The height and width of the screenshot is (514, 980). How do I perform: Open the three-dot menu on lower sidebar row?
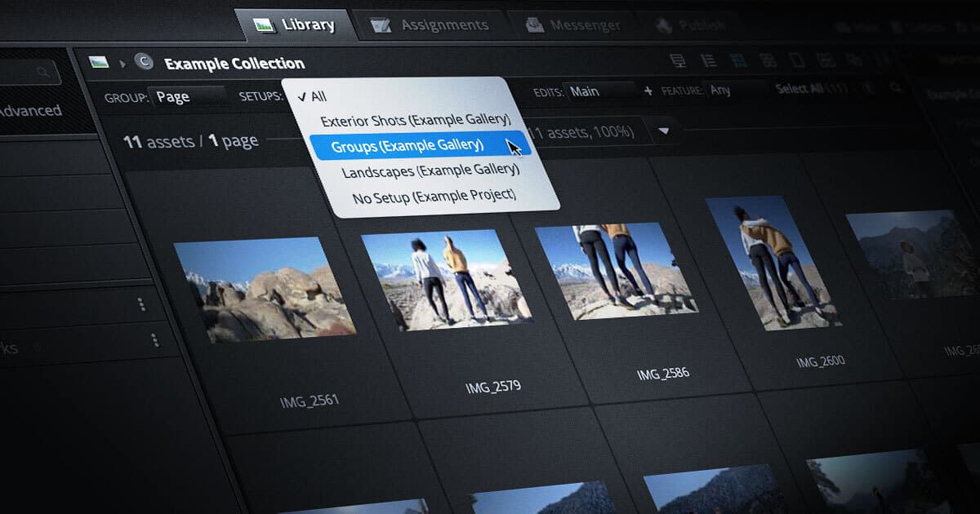(x=153, y=339)
